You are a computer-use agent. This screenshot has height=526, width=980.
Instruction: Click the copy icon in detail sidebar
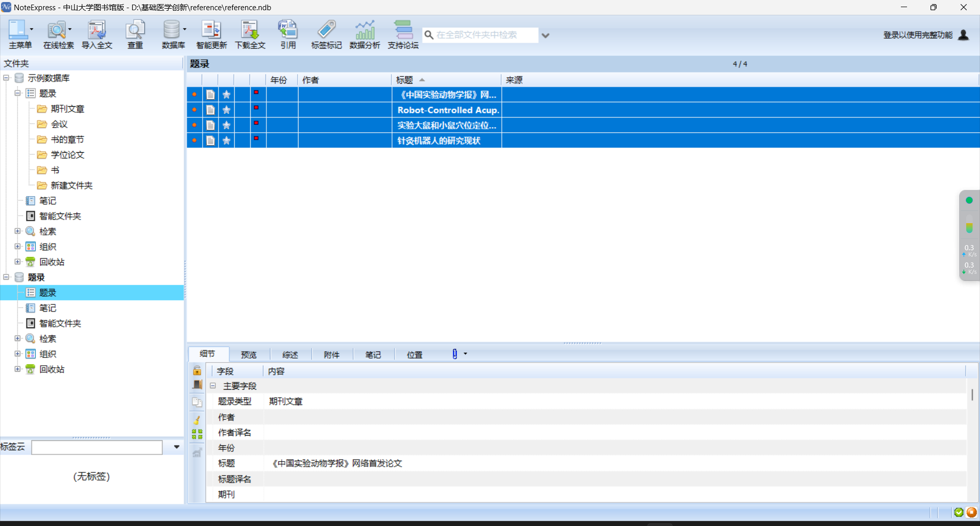pos(197,402)
